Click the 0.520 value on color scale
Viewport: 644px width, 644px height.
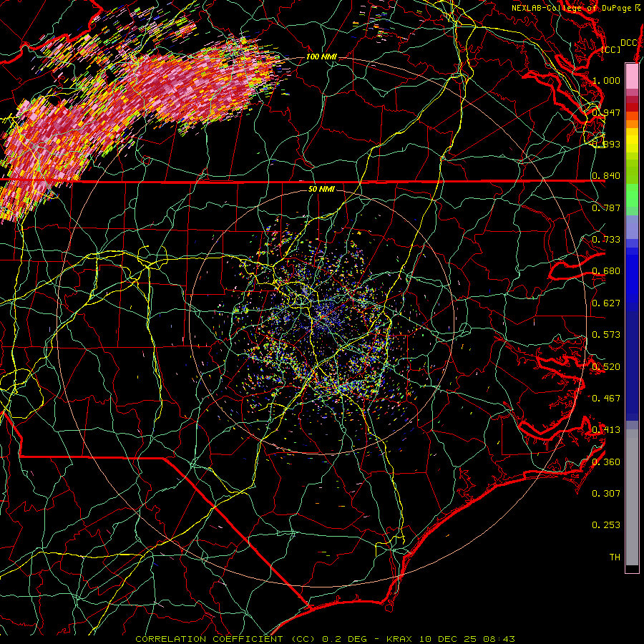click(x=606, y=367)
